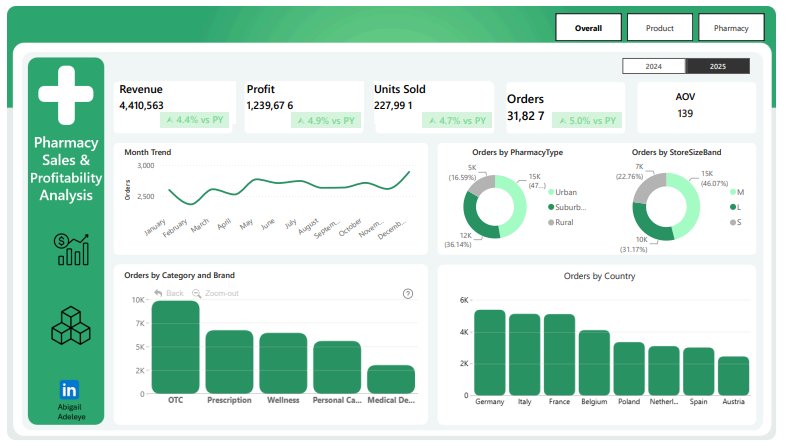Click the 4.9% vs PY profit badge
The width and height of the screenshot is (788, 445).
[326, 121]
